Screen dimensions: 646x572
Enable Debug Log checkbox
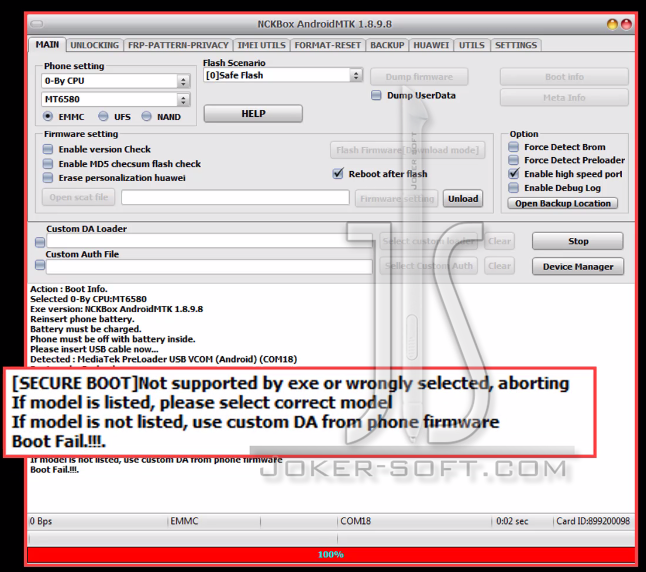tap(513, 188)
